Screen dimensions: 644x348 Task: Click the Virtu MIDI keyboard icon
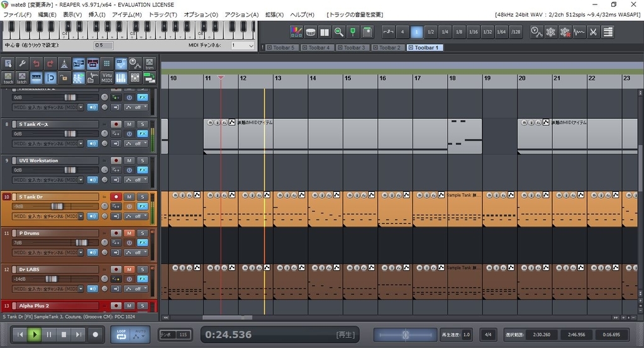107,77
